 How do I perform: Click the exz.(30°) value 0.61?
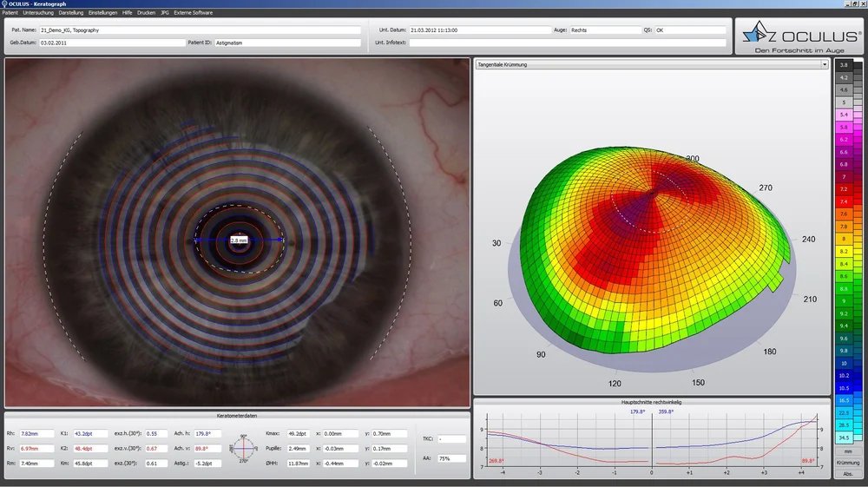pos(156,464)
